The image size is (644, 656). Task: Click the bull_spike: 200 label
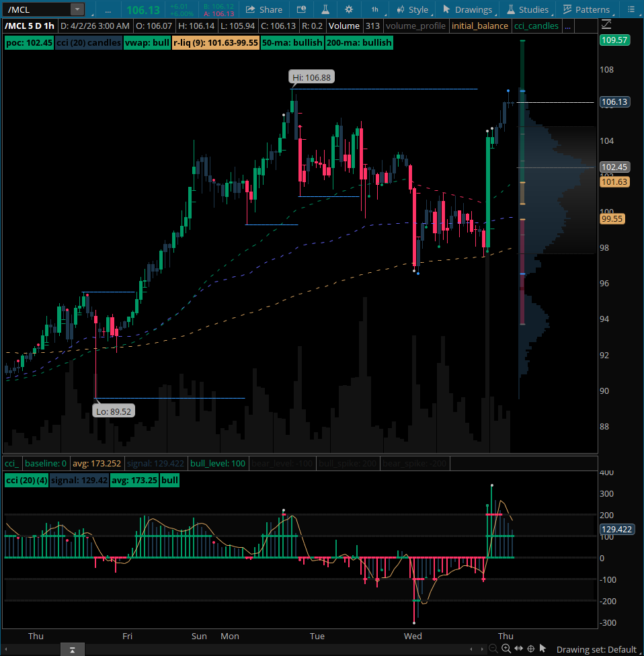point(348,464)
